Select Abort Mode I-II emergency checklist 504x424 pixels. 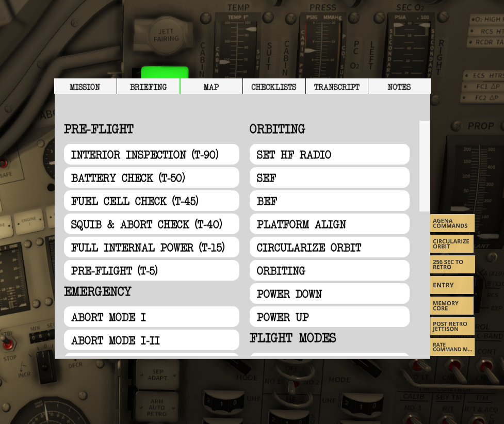click(151, 340)
